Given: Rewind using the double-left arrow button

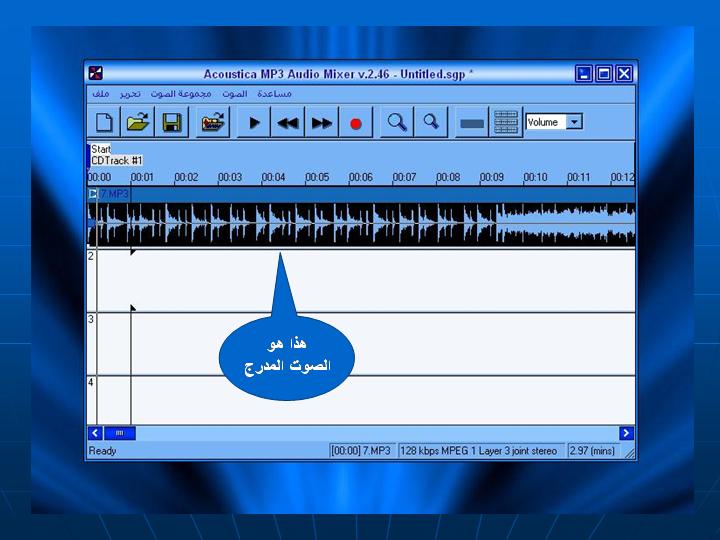Looking at the screenshot, I should (287, 123).
